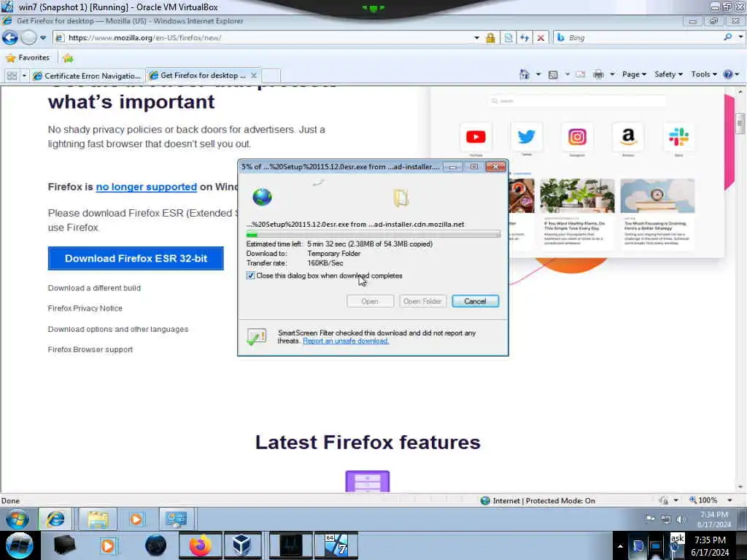Click 'Report an unsafe download' link

[346, 341]
